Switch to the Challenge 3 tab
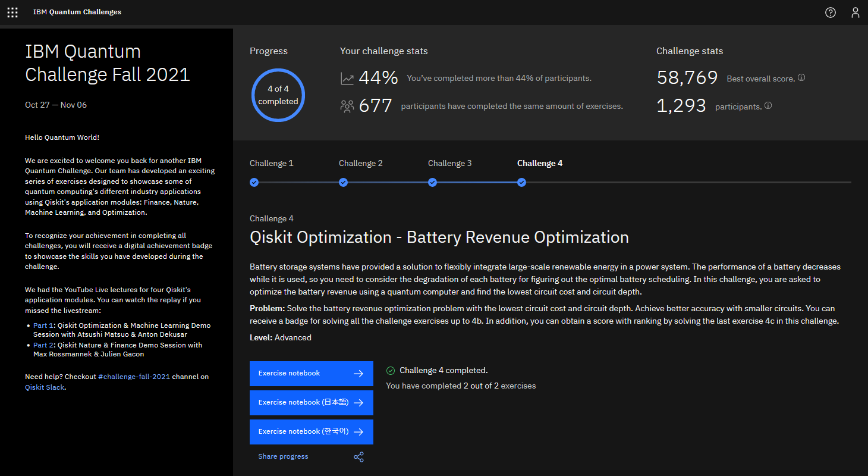The width and height of the screenshot is (868, 476). pyautogui.click(x=449, y=163)
